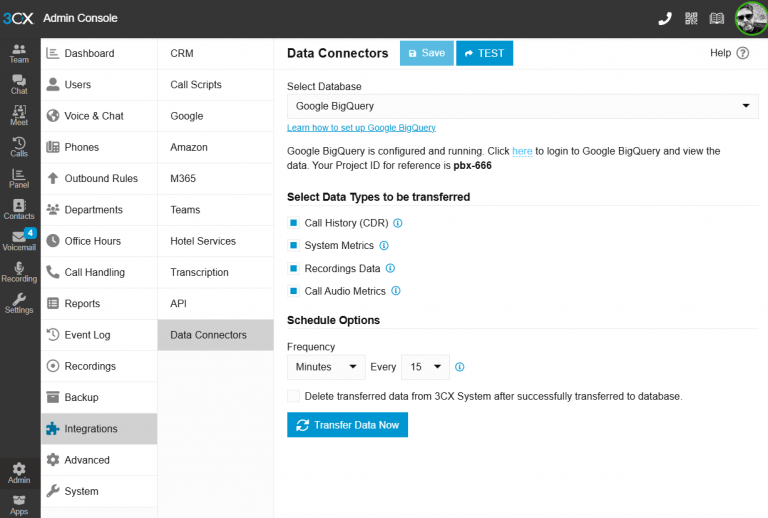Click the phone dialer icon in header
This screenshot has height=518, width=768.
click(x=665, y=19)
